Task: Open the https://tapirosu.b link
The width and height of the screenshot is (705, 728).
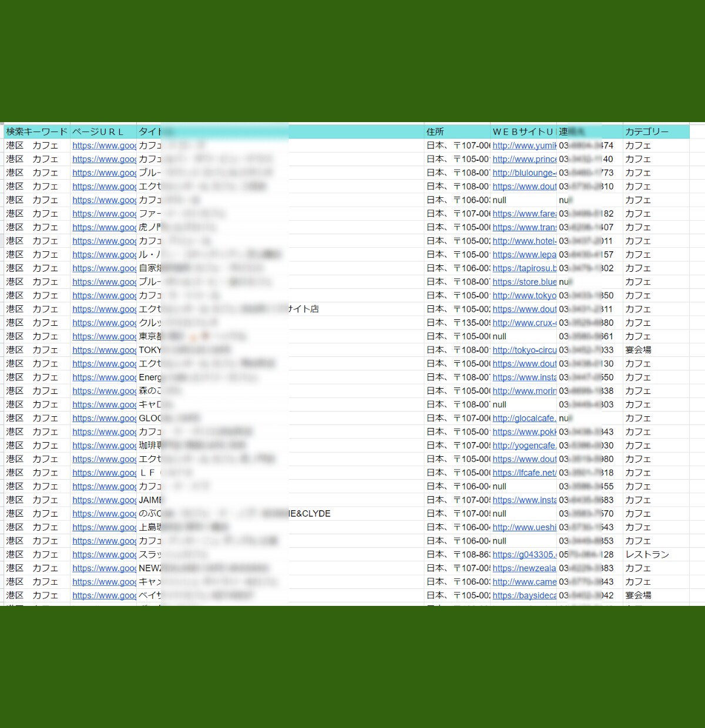Action: [x=525, y=268]
